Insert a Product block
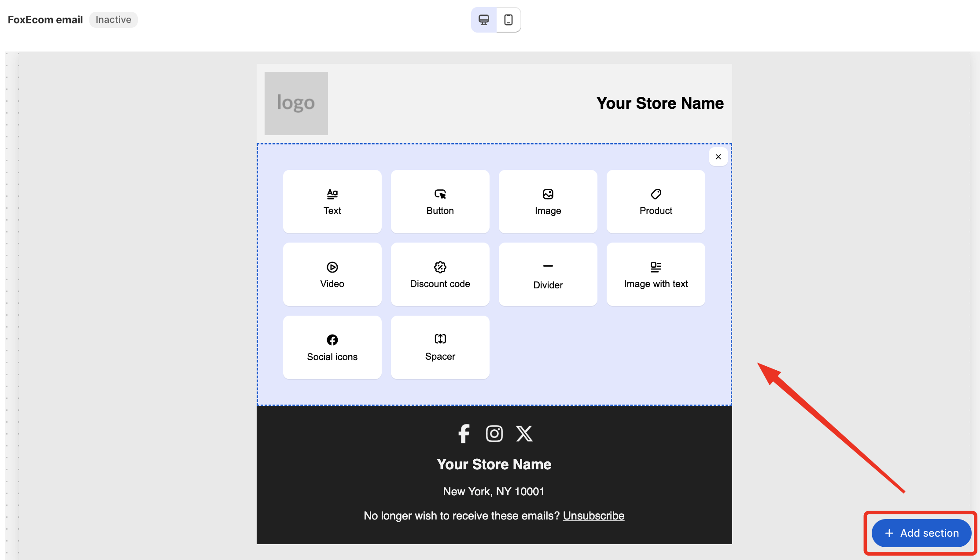 (x=656, y=202)
